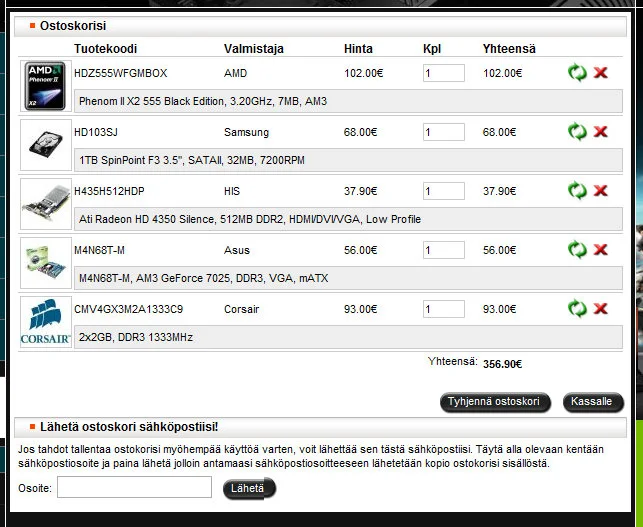Viewport: 643px width, 527px height.
Task: Click quantity field for AMD processor
Action: (443, 73)
